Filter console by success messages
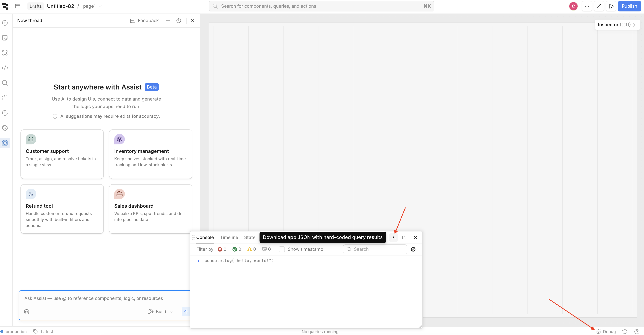Image resolution: width=644 pixels, height=335 pixels. 237,249
